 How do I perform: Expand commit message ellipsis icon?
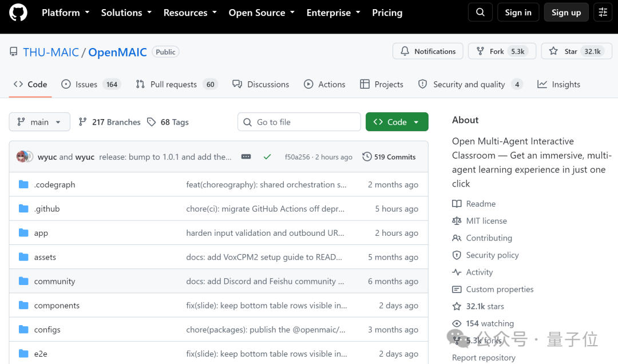click(246, 157)
